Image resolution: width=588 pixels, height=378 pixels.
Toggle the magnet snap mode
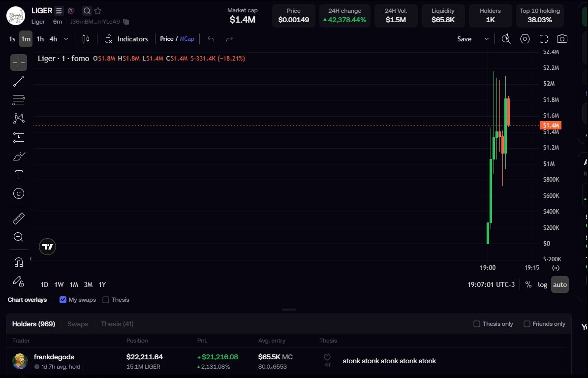coord(18,262)
